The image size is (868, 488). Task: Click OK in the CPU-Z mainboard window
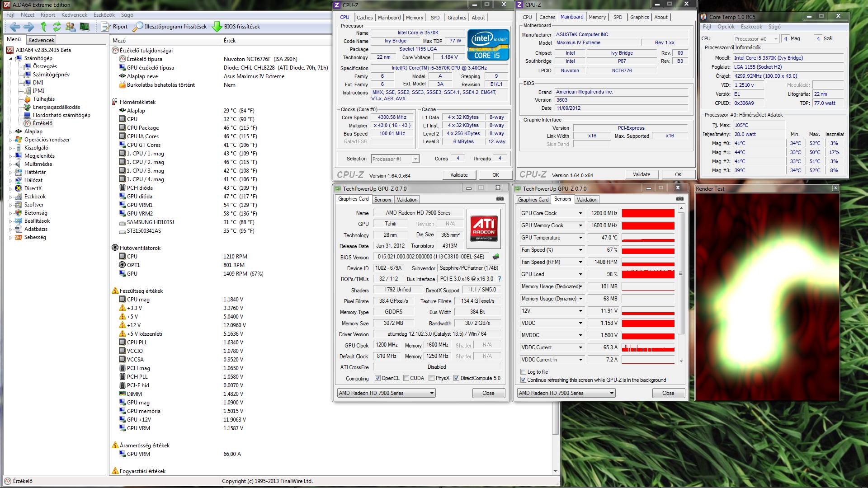tap(678, 174)
